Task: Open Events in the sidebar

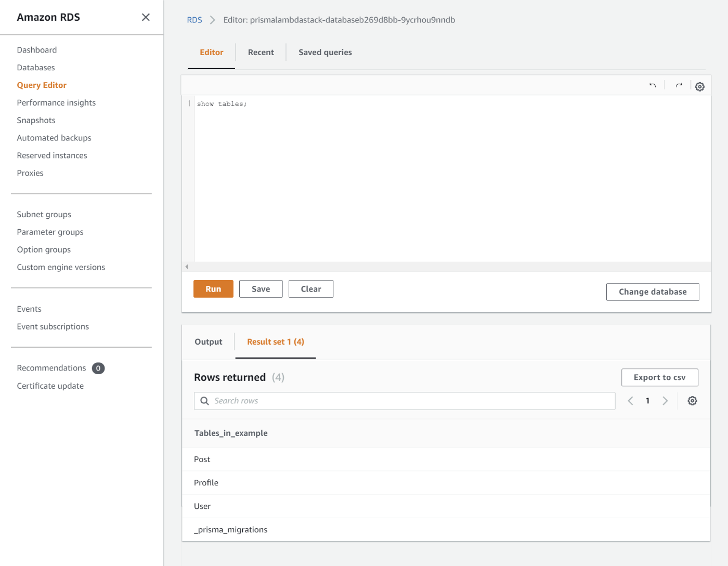Action: [x=29, y=309]
